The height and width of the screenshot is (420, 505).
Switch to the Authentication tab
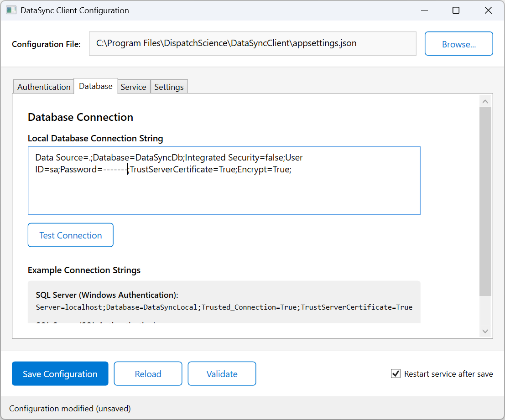pos(43,87)
